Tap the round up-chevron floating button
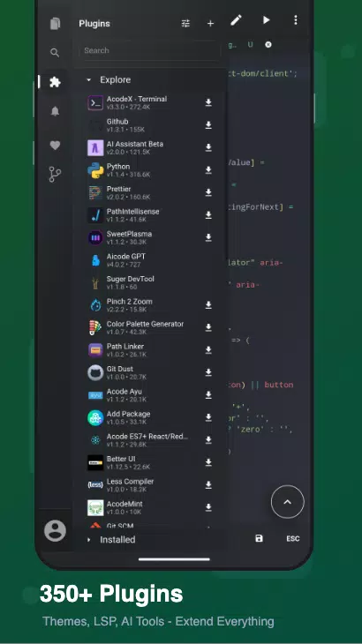 click(288, 501)
